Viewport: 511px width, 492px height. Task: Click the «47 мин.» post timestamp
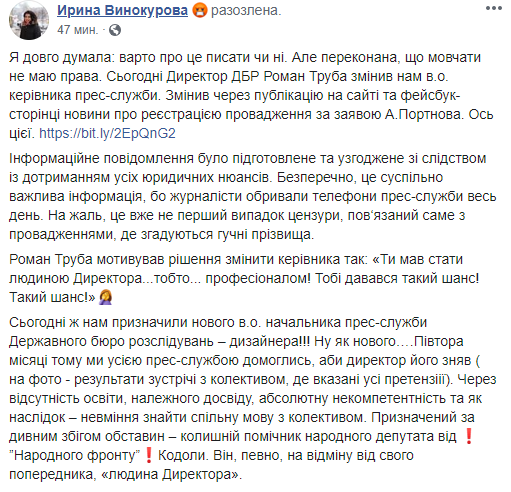78,30
